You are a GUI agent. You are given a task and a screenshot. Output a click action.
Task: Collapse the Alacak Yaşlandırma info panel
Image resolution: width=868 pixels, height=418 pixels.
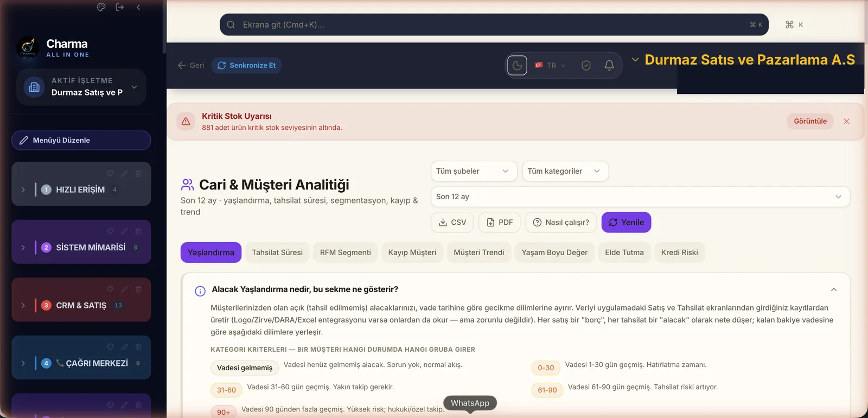pyautogui.click(x=834, y=289)
